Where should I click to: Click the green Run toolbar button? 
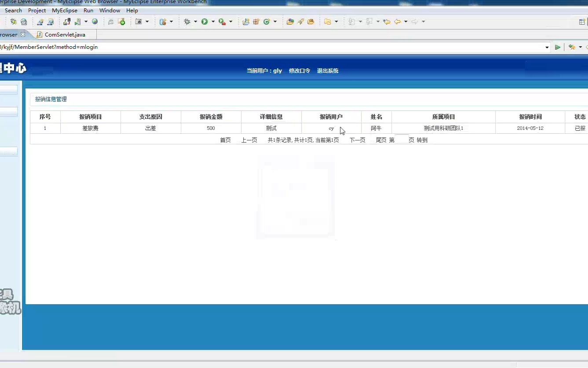[205, 22]
